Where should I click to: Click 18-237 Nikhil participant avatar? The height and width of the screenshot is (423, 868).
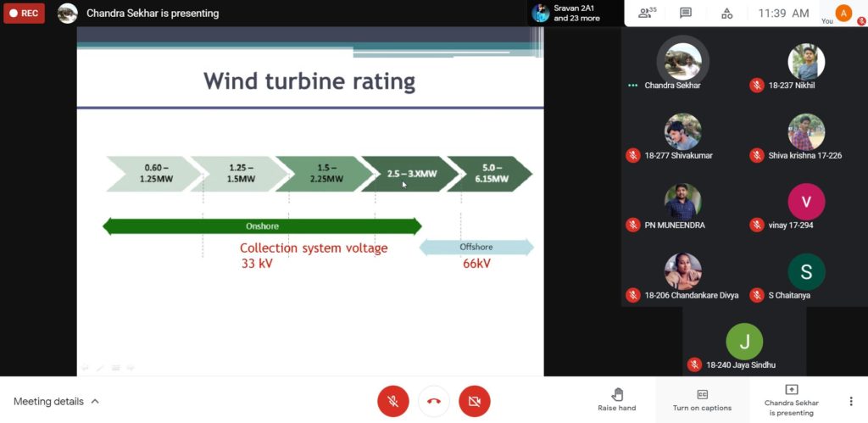[807, 61]
